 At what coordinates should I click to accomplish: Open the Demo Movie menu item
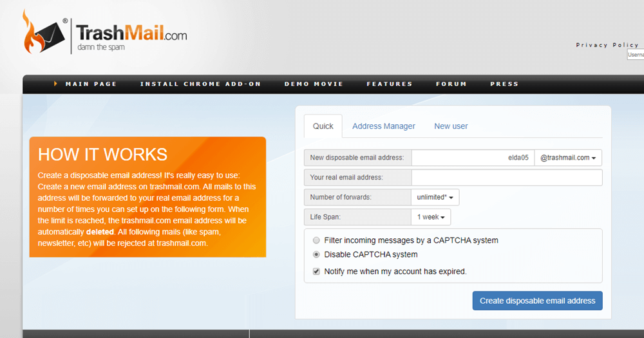pos(314,84)
